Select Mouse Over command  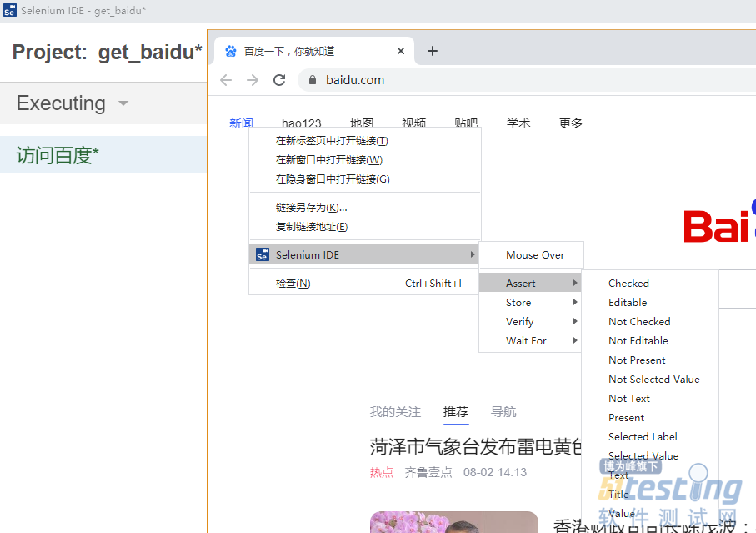click(x=531, y=254)
